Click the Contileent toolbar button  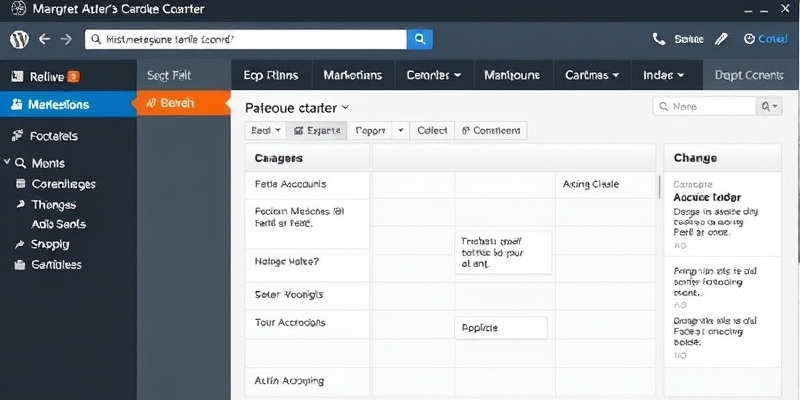pos(491,131)
